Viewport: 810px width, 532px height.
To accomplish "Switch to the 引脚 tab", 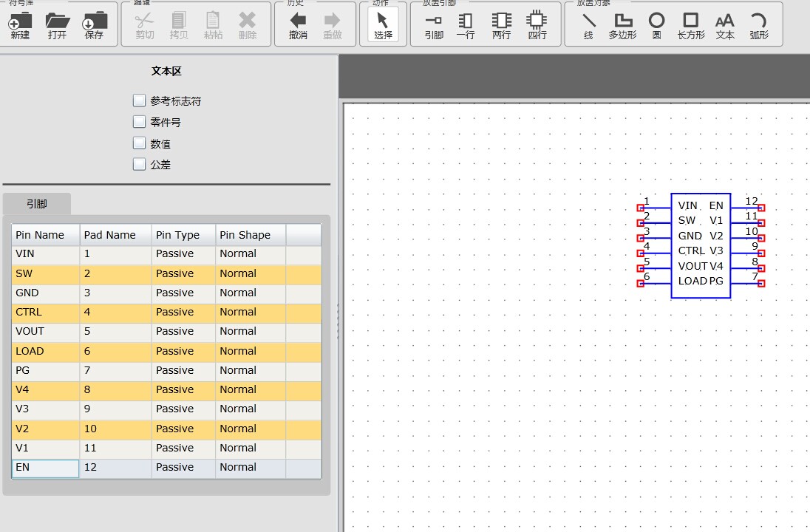I will click(x=37, y=204).
